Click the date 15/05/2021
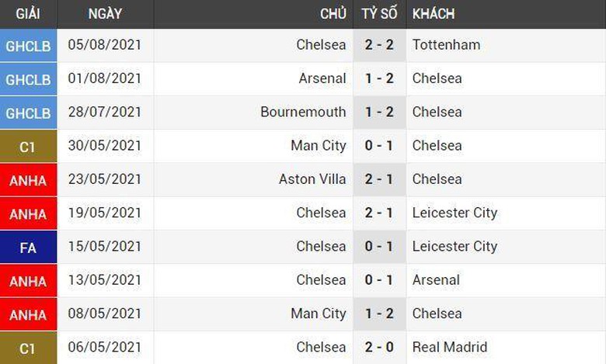The width and height of the screenshot is (606, 364). pos(104,247)
